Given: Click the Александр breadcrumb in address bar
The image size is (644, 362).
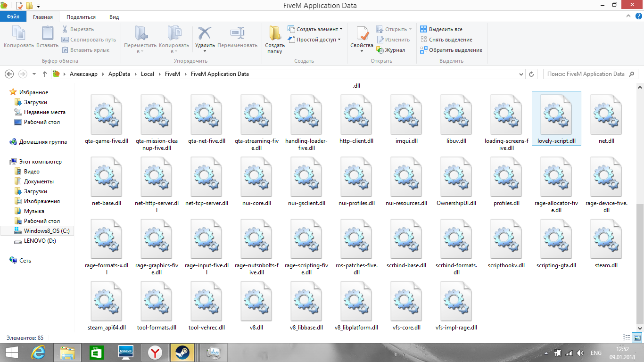Looking at the screenshot, I should (x=83, y=74).
